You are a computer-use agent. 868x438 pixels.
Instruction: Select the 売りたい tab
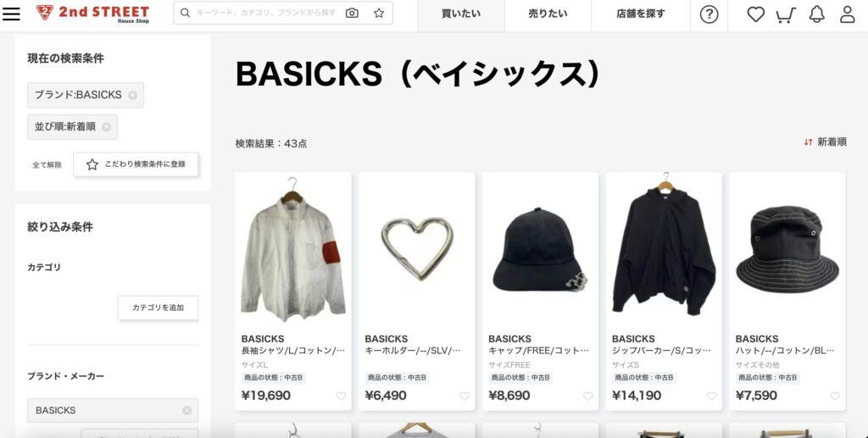548,14
